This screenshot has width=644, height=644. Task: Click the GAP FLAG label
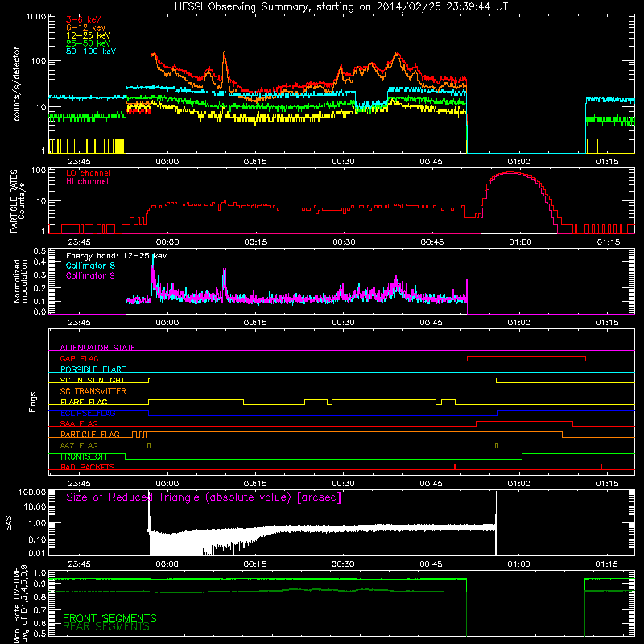79,358
